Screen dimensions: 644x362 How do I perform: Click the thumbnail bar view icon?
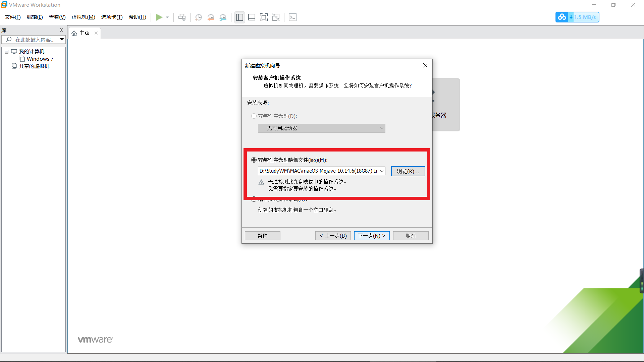pos(252,17)
